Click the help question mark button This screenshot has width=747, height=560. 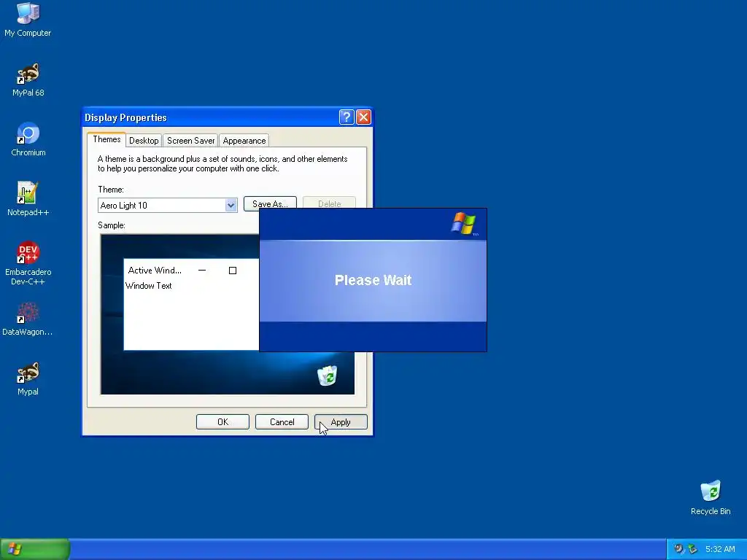[347, 117]
